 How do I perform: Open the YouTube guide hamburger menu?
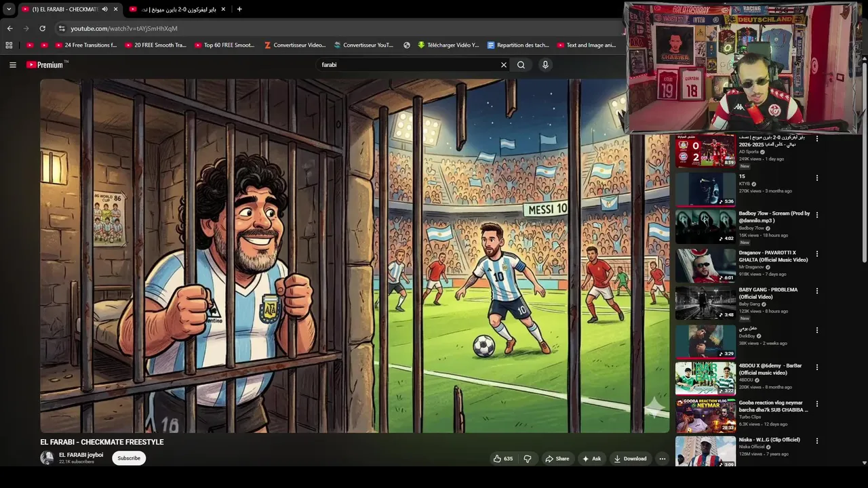tap(12, 65)
